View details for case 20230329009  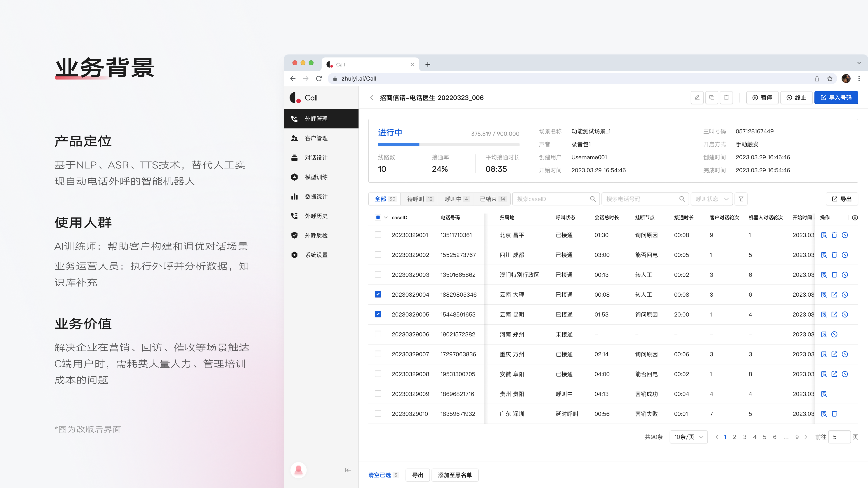click(x=824, y=394)
